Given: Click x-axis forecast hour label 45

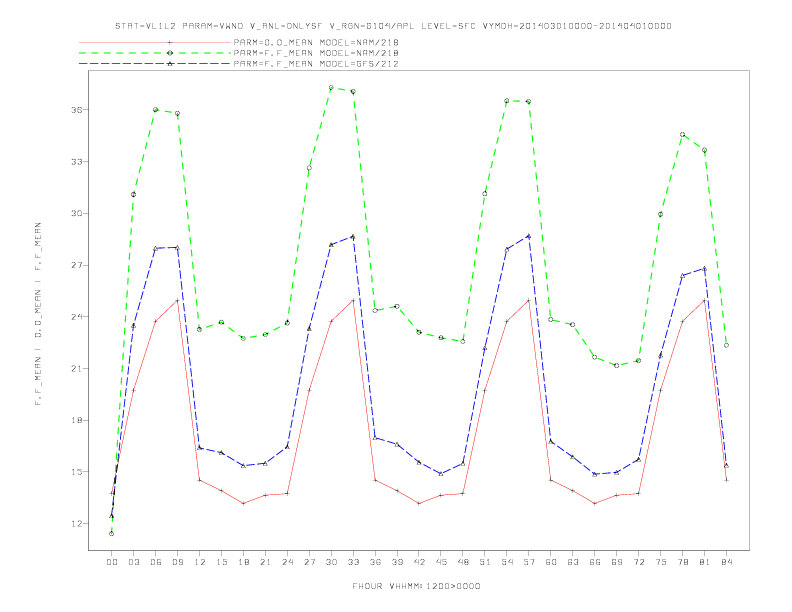Looking at the screenshot, I should (x=441, y=562).
